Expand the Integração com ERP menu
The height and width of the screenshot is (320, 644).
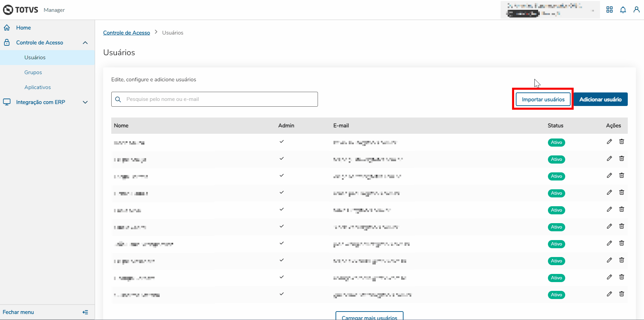pos(85,102)
